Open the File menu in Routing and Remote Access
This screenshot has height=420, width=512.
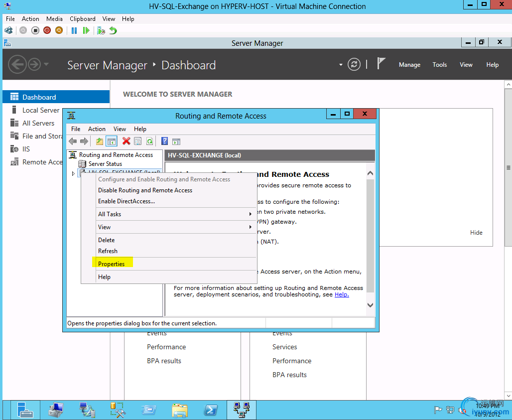(x=76, y=129)
